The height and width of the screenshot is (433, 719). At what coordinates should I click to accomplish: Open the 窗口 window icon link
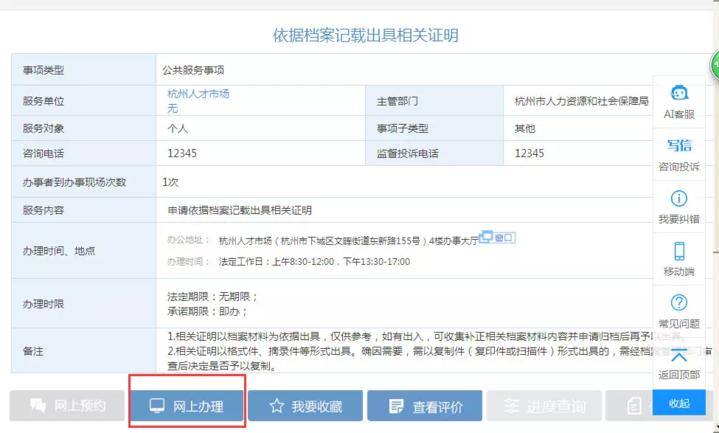click(497, 238)
